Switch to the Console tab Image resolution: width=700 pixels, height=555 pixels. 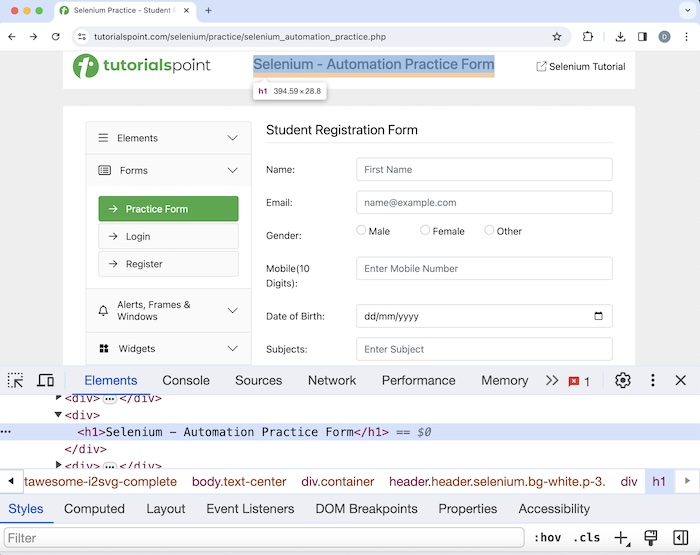tap(186, 380)
